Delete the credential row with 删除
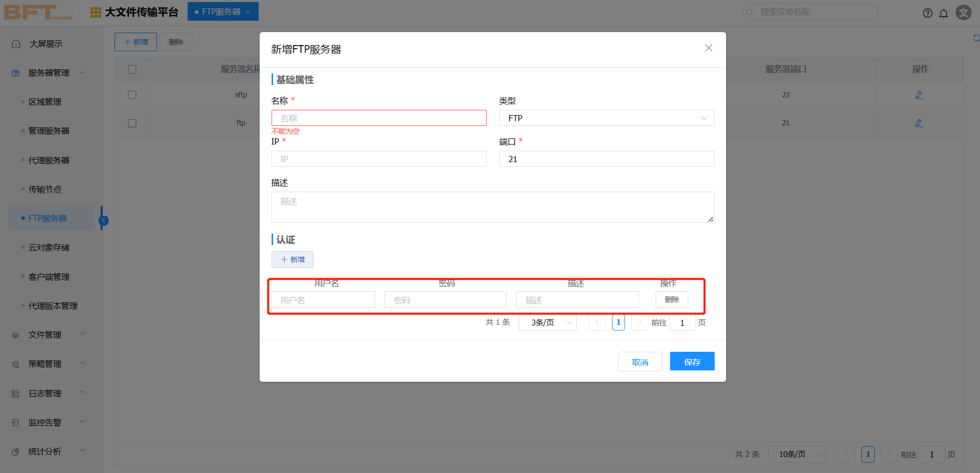This screenshot has width=980, height=473. point(672,299)
